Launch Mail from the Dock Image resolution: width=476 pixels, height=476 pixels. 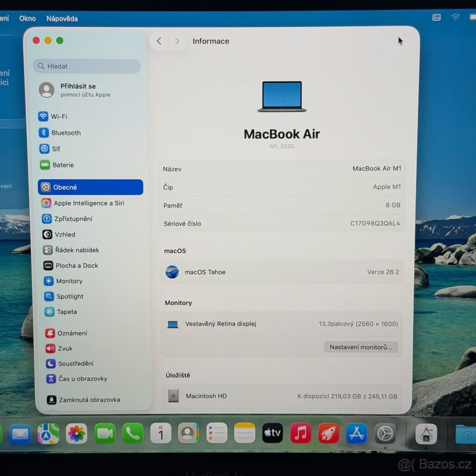tap(20, 434)
